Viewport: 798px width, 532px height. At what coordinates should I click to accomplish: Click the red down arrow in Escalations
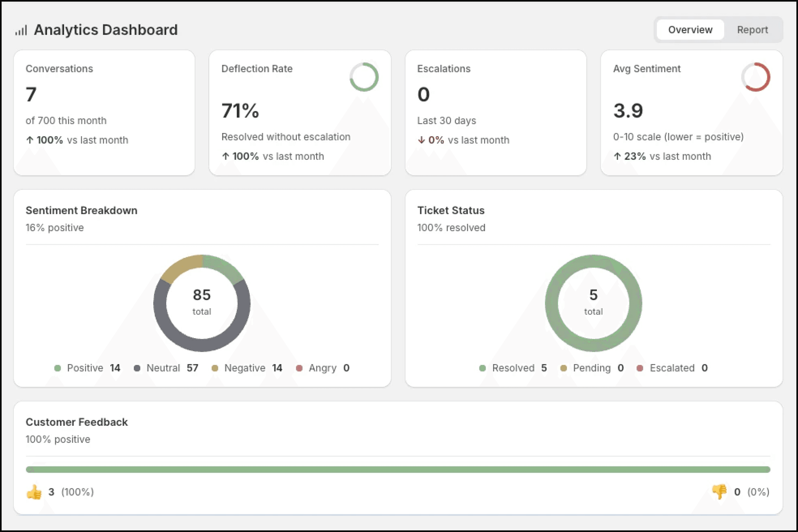[x=421, y=140]
